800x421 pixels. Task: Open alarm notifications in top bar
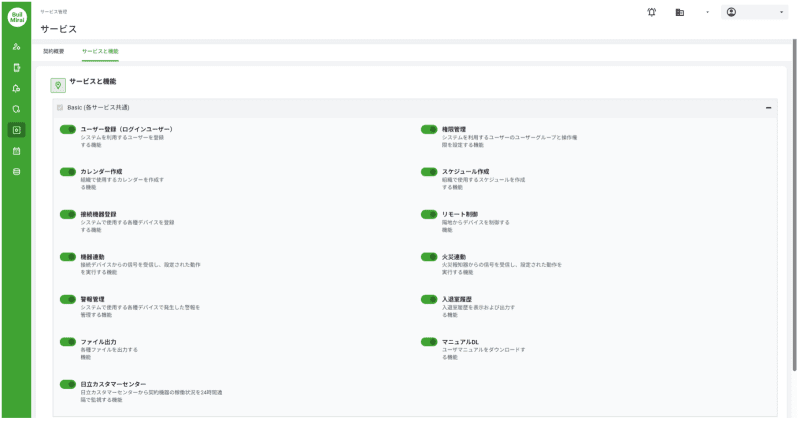coord(652,12)
